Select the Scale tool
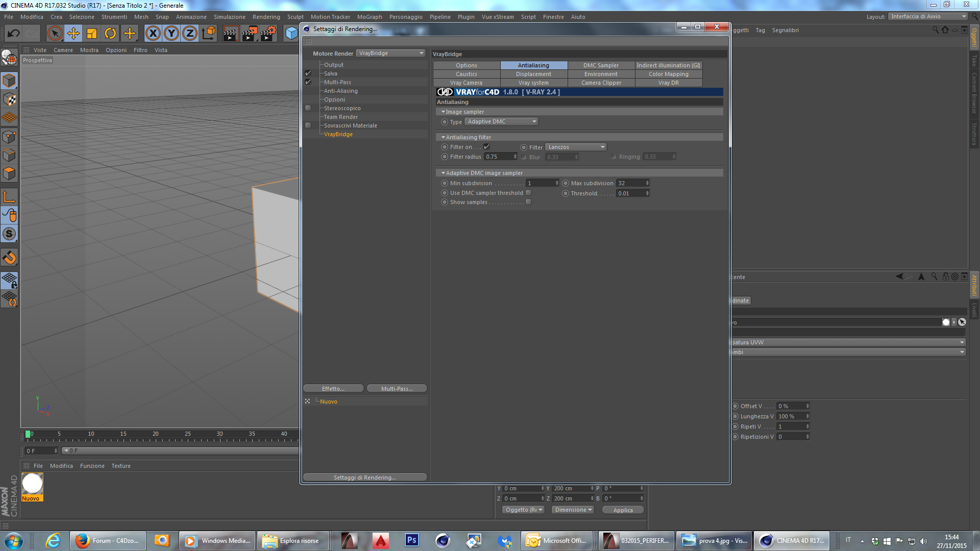Viewport: 980px width, 551px height. 92,34
